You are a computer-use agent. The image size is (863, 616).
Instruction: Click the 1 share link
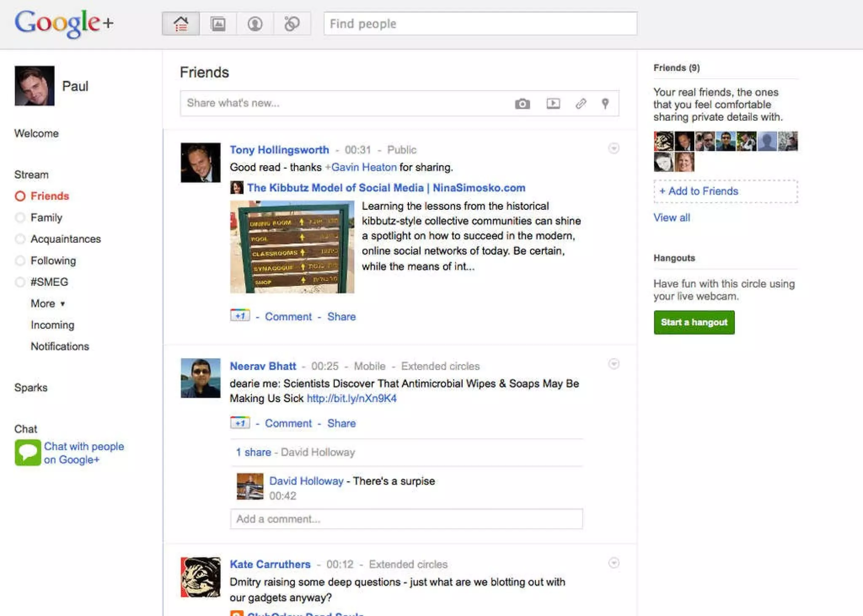254,452
